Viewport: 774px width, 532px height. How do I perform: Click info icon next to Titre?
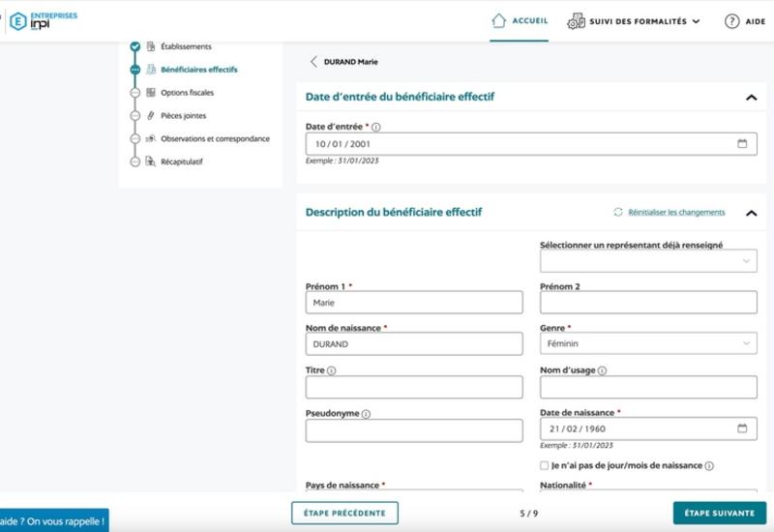[332, 370]
